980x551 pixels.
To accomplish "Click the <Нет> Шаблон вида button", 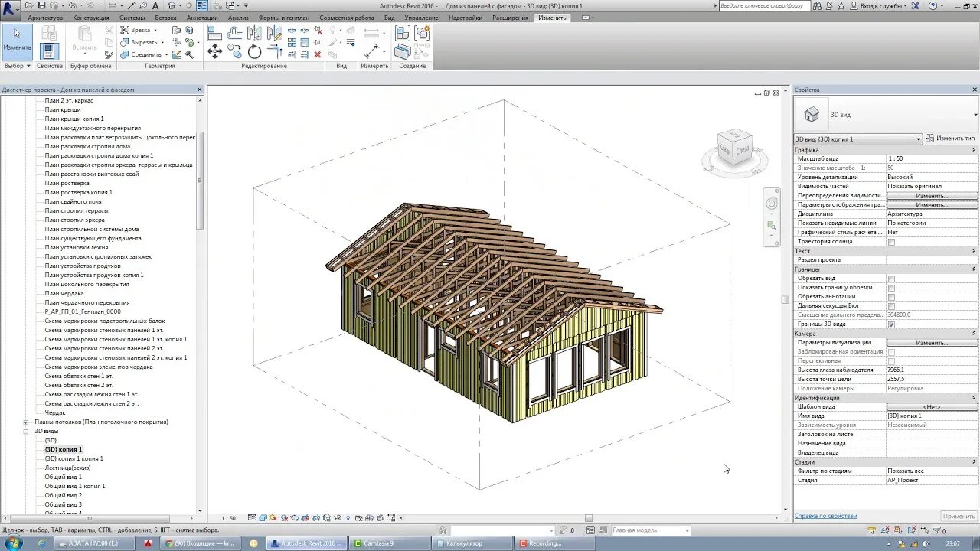I will [x=932, y=407].
